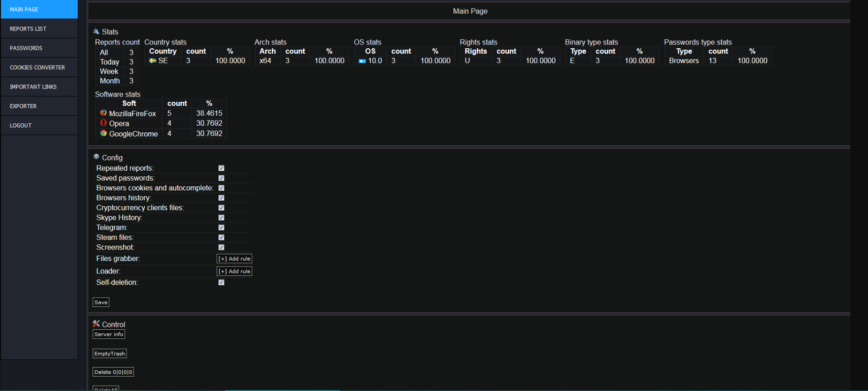
Task: Click the SE country flag icon
Action: click(153, 61)
